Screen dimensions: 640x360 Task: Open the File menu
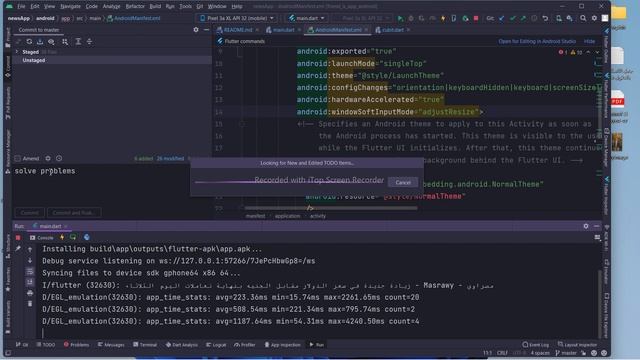(21, 7)
